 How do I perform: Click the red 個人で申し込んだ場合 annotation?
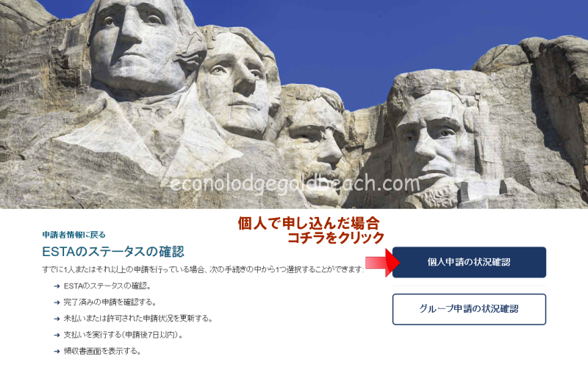tap(309, 223)
